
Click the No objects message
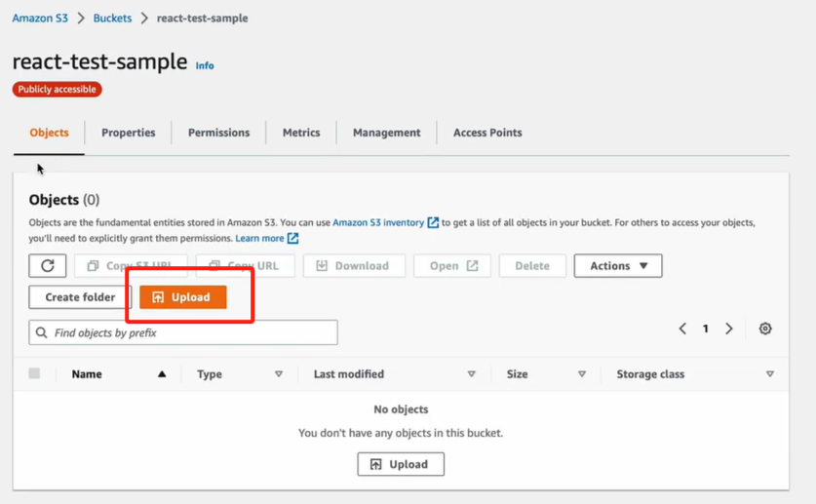tap(401, 409)
